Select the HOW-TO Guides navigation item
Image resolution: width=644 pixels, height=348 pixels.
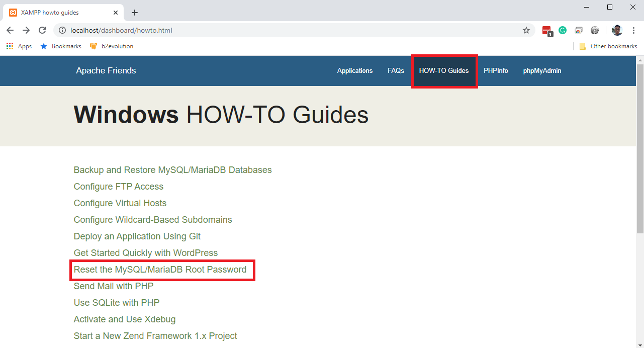444,71
